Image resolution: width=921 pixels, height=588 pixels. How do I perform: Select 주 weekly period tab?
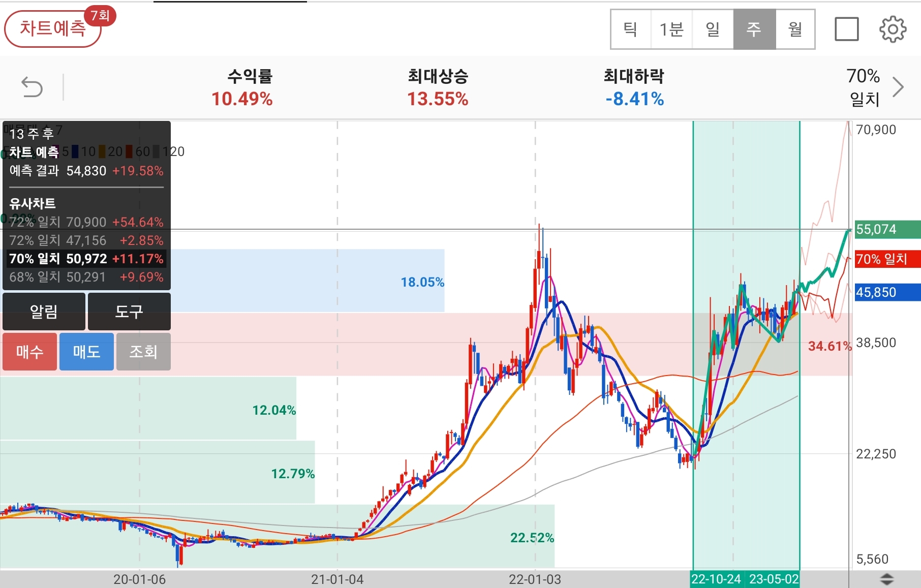coord(754,29)
